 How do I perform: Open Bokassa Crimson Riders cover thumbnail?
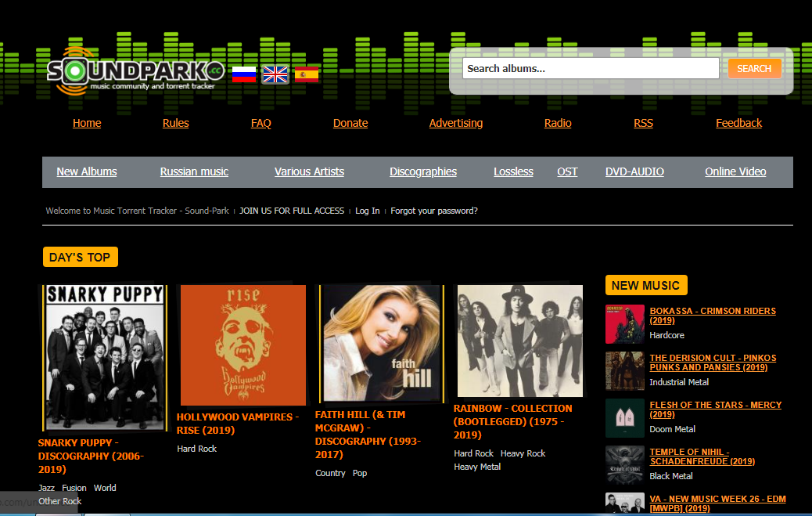pyautogui.click(x=625, y=324)
